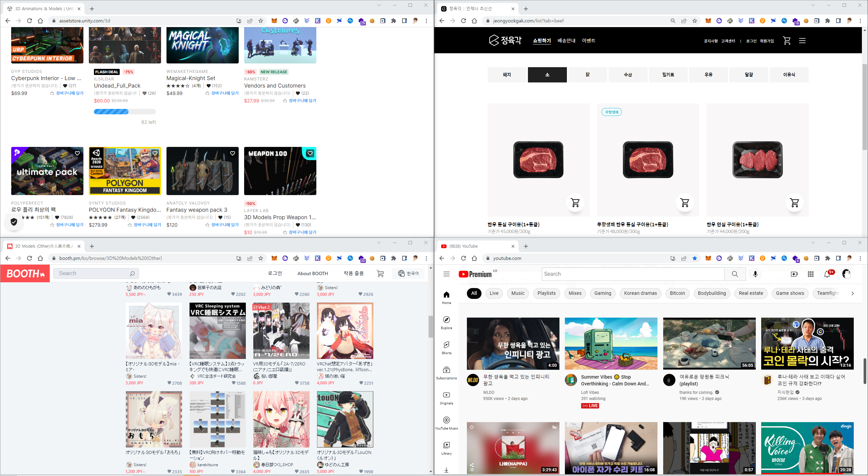Click the BOOTH cart icon
The width and height of the screenshot is (868, 476).
[x=380, y=273]
